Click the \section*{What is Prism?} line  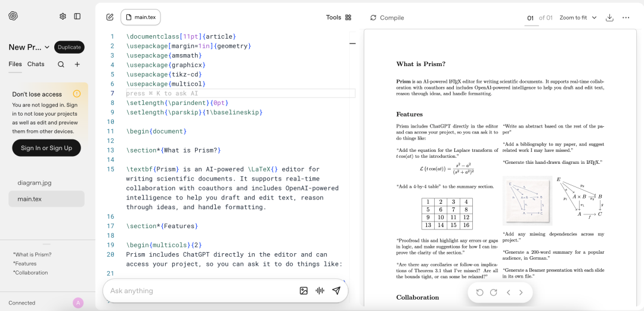pos(174,150)
